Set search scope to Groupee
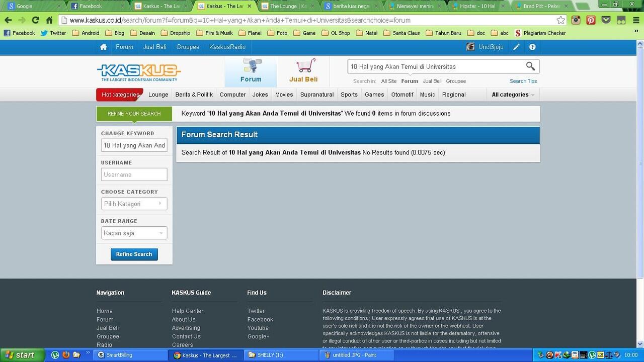The image size is (644, 362). click(x=456, y=81)
